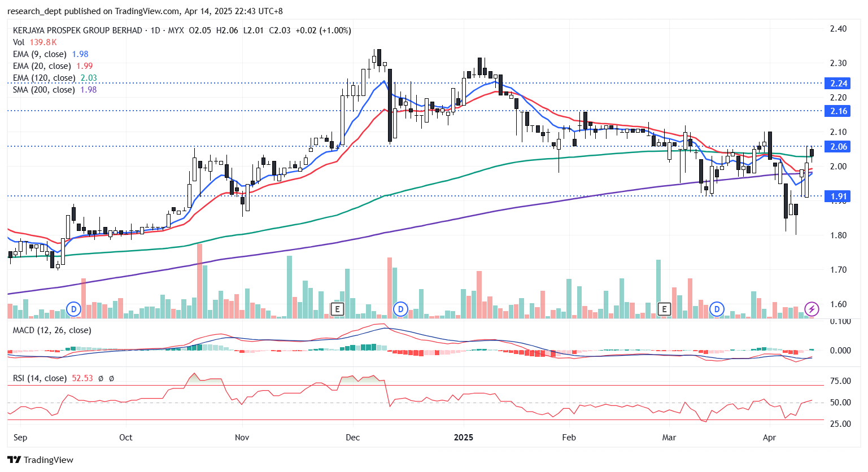The width and height of the screenshot is (868, 472).
Task: Click the high value H2.06
Action: click(x=227, y=30)
